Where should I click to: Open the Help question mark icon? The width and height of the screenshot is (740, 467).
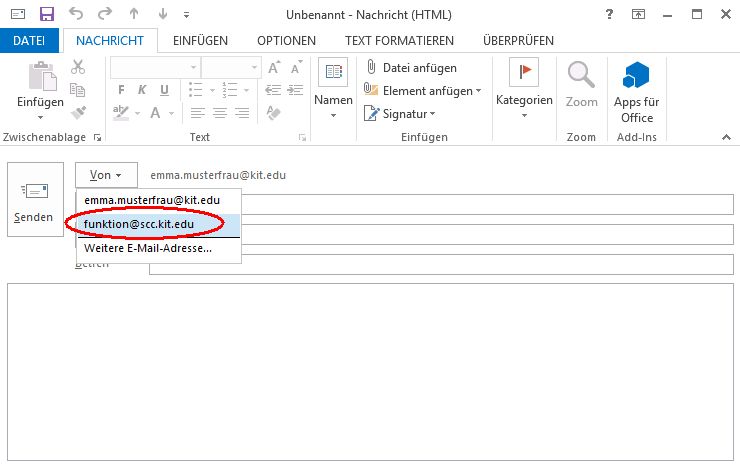pyautogui.click(x=610, y=13)
